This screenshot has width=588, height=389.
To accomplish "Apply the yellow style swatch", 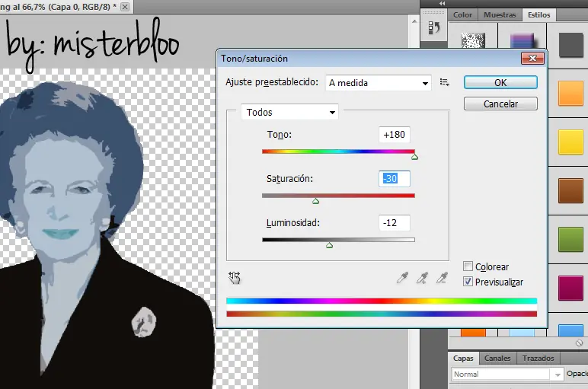I will pos(570,142).
